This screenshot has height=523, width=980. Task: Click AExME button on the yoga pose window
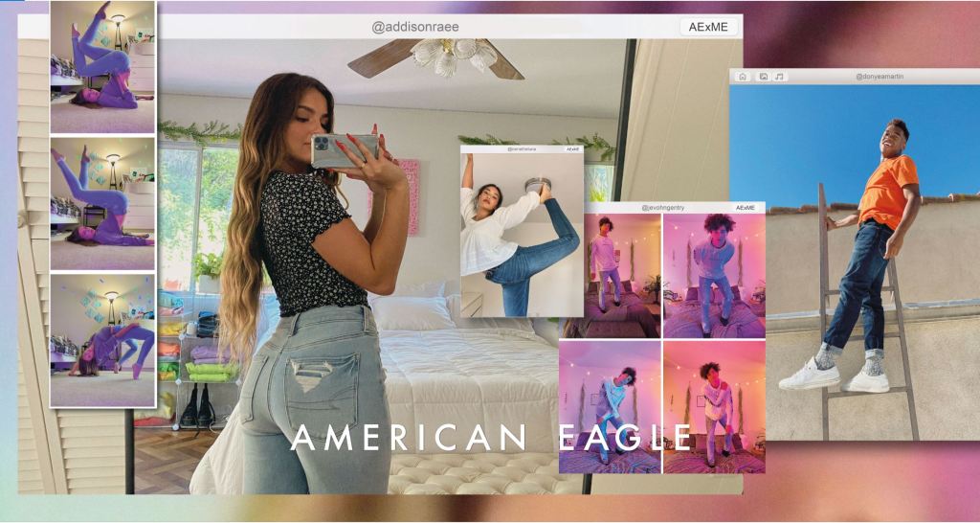coord(572,149)
